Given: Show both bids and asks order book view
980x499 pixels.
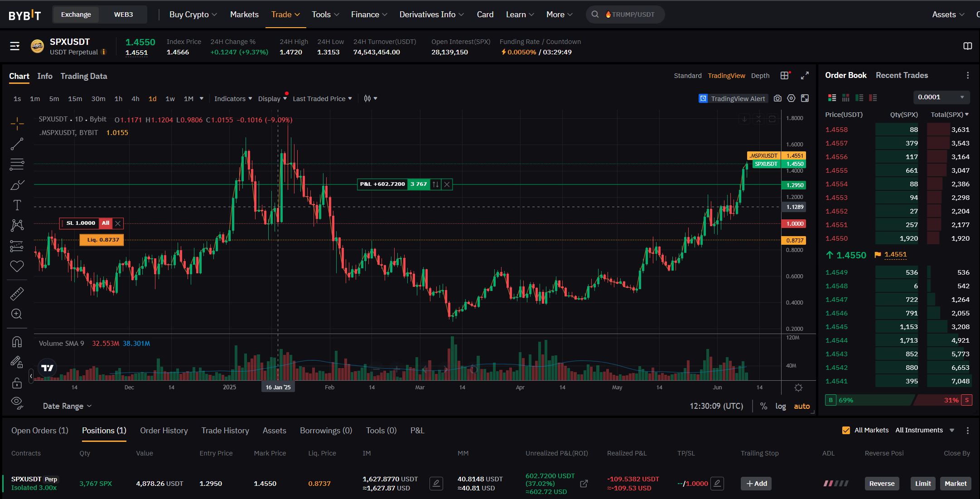Looking at the screenshot, I should point(832,97).
